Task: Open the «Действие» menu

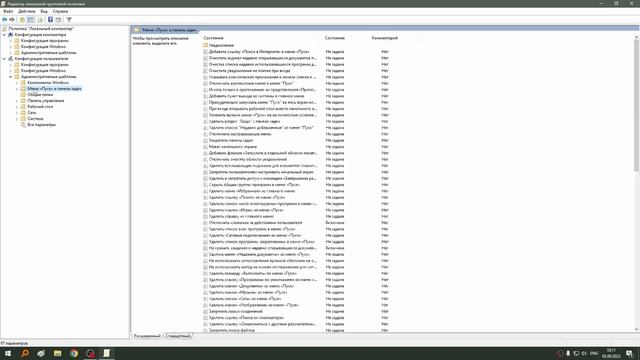Action: pos(27,11)
